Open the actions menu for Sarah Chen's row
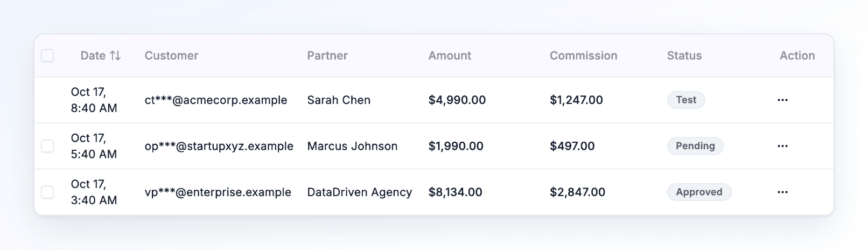868x250 pixels. [x=782, y=100]
